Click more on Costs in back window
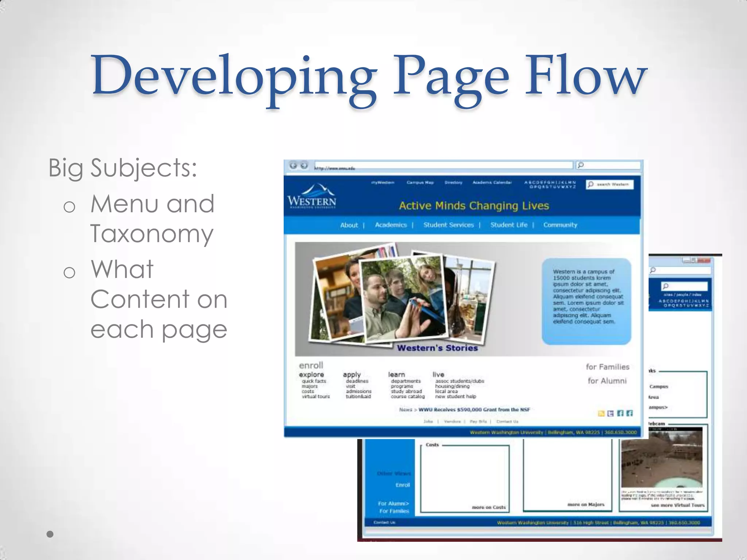 (489, 507)
